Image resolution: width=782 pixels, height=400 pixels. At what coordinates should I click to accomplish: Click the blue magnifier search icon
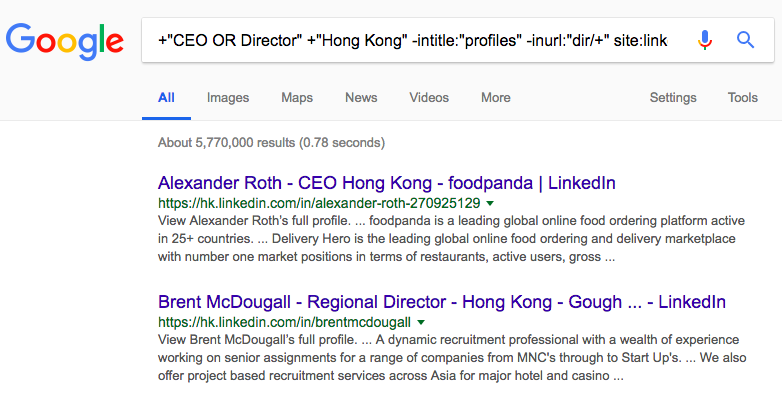[x=745, y=39]
